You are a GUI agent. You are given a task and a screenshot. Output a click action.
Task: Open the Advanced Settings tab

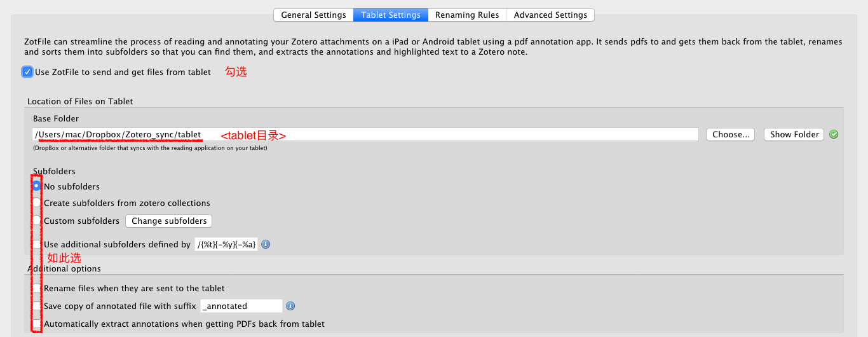tap(551, 15)
